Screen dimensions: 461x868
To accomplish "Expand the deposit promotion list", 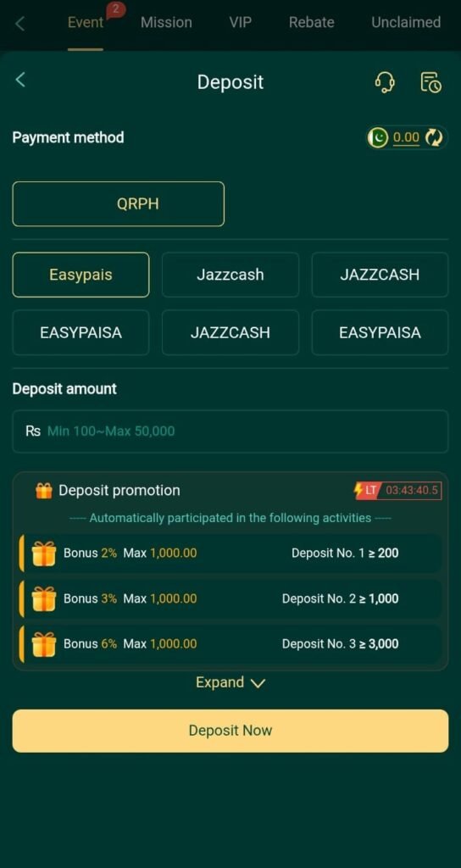I will click(x=230, y=682).
